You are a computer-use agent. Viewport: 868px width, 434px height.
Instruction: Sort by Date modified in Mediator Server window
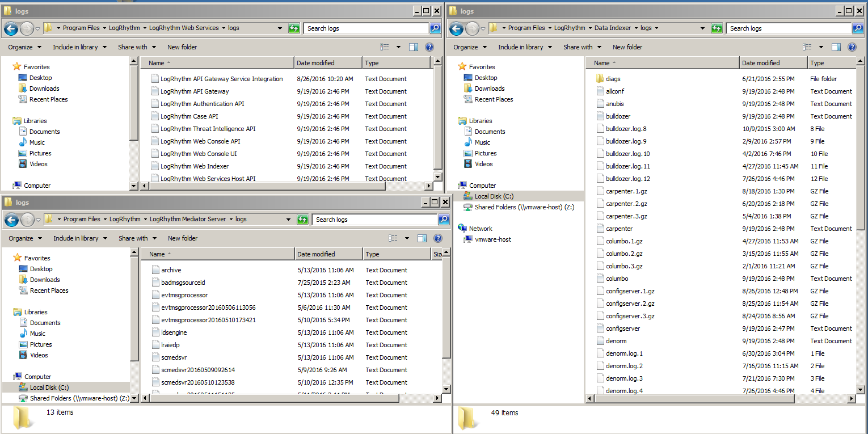pyautogui.click(x=328, y=254)
